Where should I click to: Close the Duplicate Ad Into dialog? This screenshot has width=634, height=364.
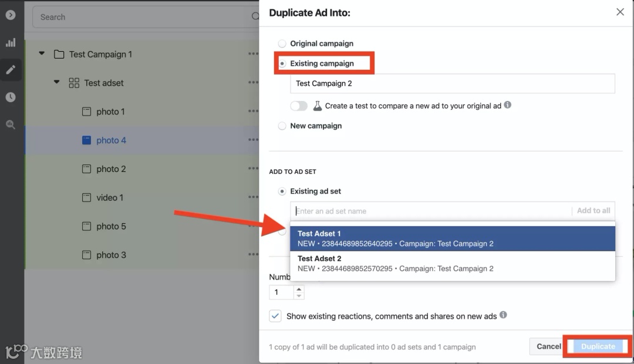(620, 12)
